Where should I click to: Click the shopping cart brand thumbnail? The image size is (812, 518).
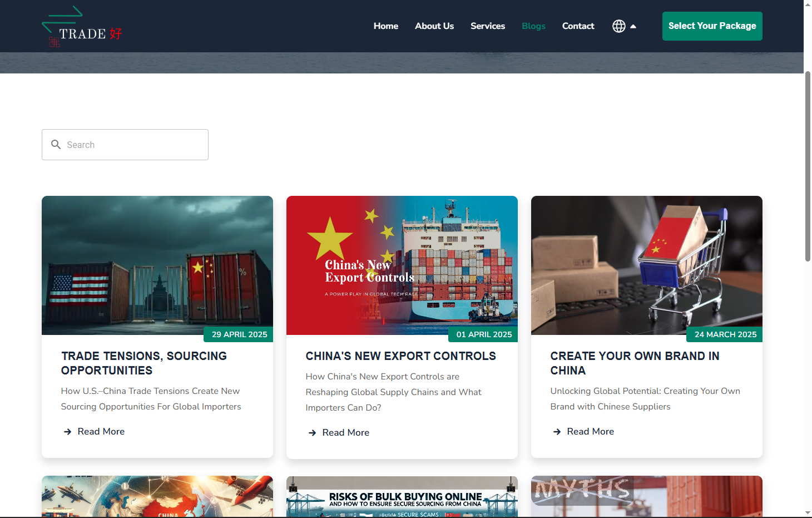pyautogui.click(x=647, y=265)
